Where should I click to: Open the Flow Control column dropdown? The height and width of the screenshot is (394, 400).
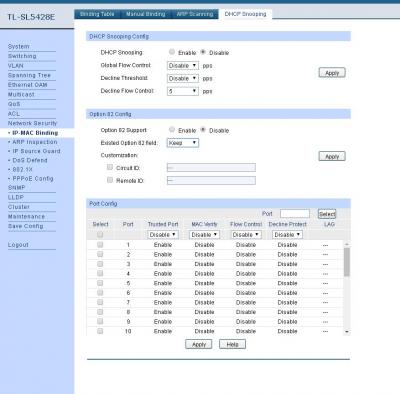click(x=246, y=235)
